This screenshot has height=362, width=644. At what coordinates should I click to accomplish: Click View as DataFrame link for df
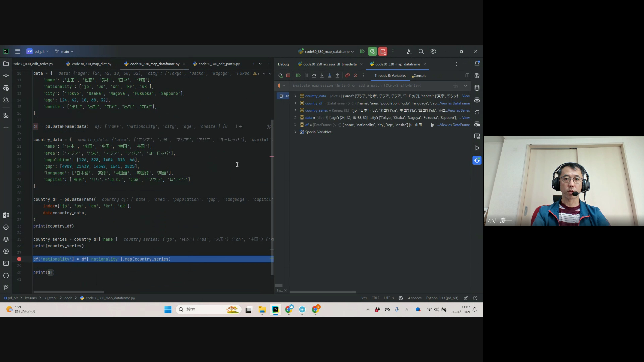tap(455, 125)
